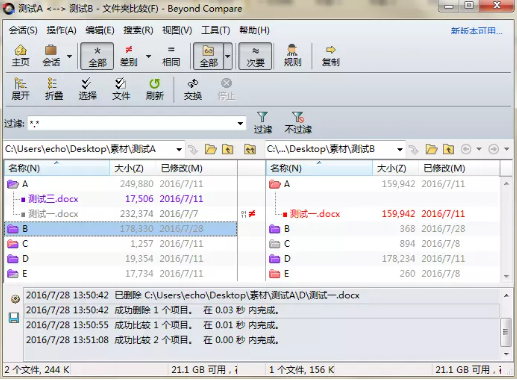Open the left path history dropdown
The image size is (517, 380).
[x=179, y=149]
